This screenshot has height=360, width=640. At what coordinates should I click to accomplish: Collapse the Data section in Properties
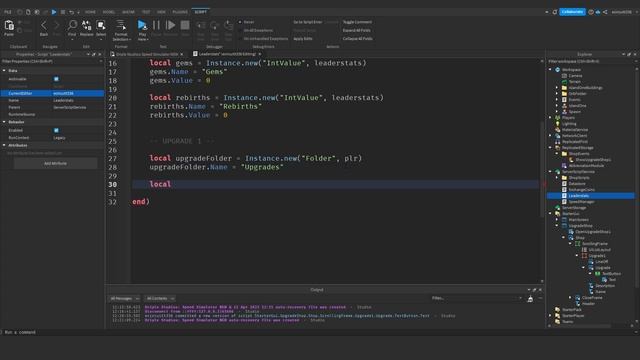(4, 71)
